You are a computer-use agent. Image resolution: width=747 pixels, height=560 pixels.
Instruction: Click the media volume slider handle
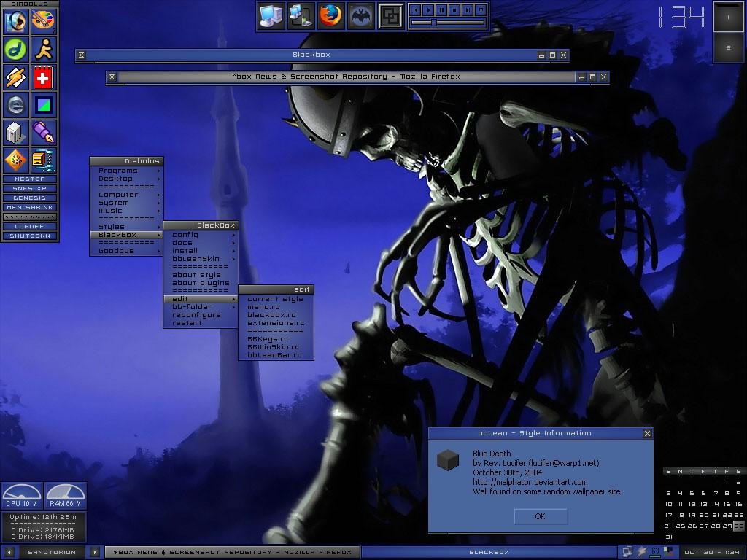(x=433, y=23)
